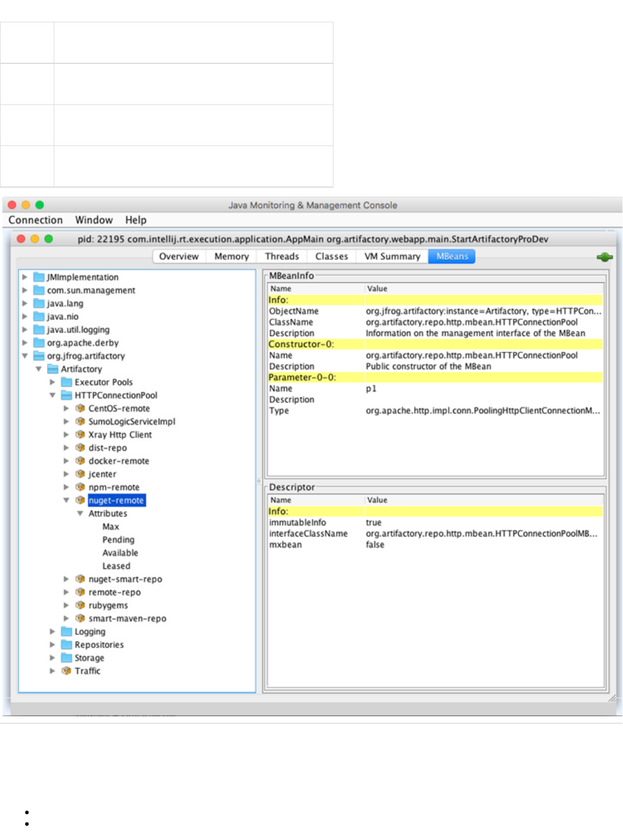Click the interfaceClassName row in Descriptor
The height and width of the screenshot is (840, 623).
[435, 533]
